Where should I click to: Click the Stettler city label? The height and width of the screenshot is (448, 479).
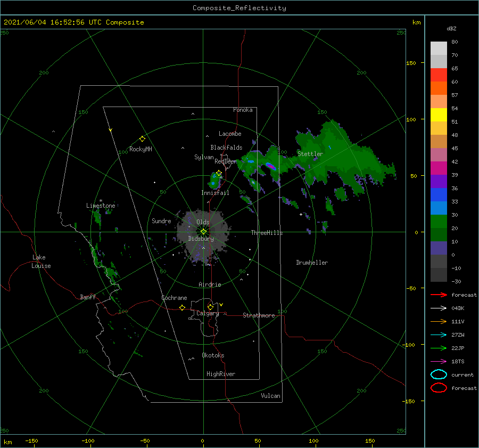pos(310,154)
